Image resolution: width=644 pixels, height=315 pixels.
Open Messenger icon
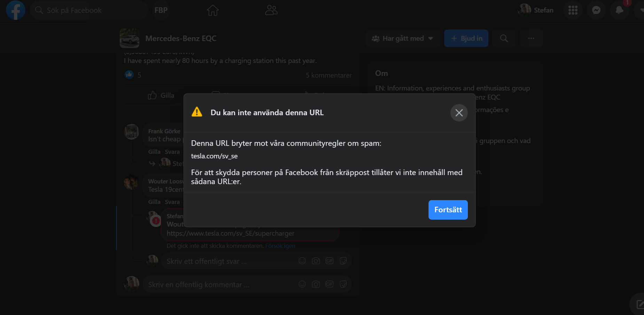click(596, 10)
